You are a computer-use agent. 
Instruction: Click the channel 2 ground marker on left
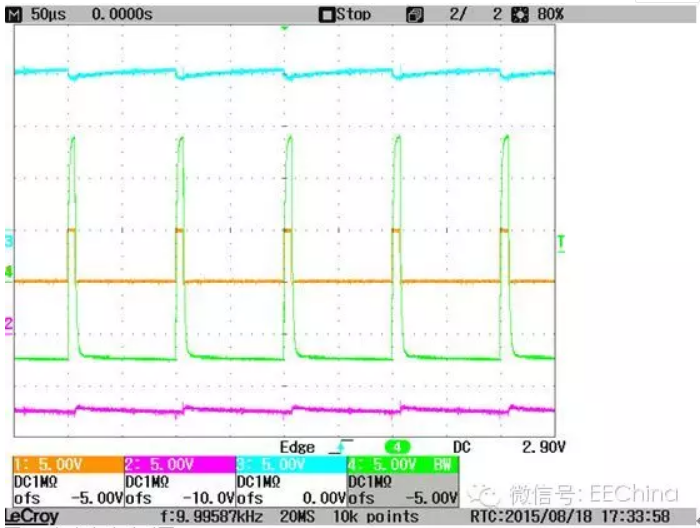pos(9,324)
